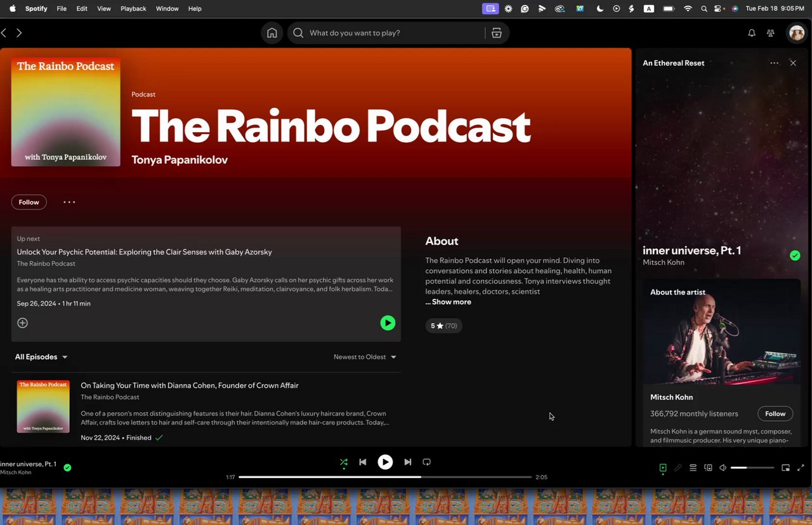Adjust the volume slider
Screen dimensions: 812x525
(x=752, y=468)
